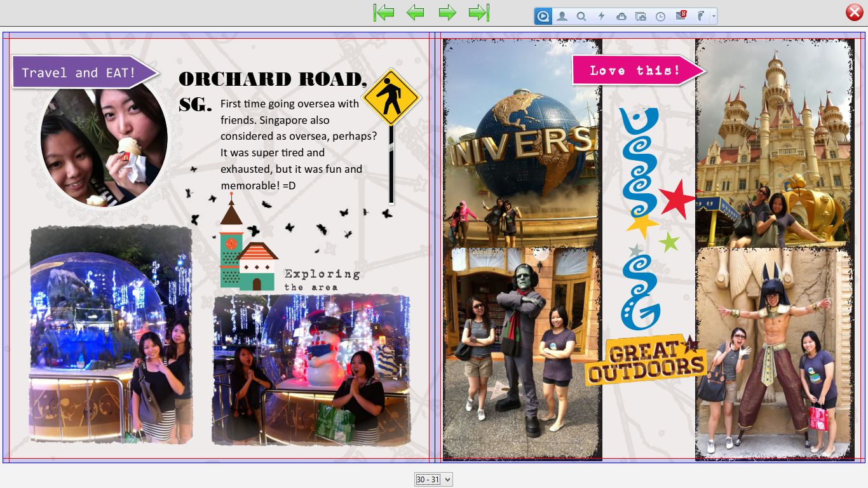Viewport: 868px width, 488px height.
Task: Click the screenshot camera icon
Action: pos(641,17)
